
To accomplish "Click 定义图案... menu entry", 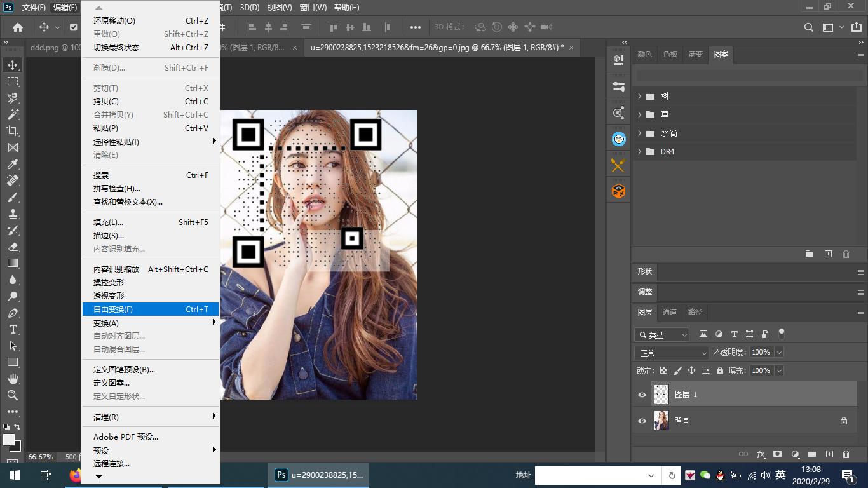I will coord(112,383).
